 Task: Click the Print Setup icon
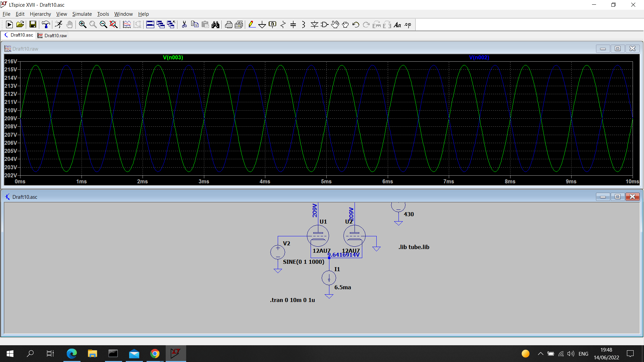coord(228,24)
